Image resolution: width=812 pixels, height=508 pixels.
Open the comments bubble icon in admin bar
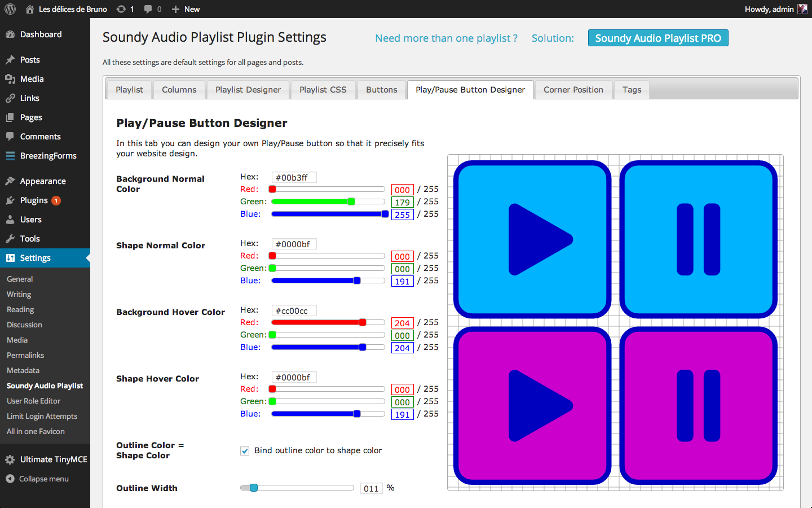[x=148, y=9]
